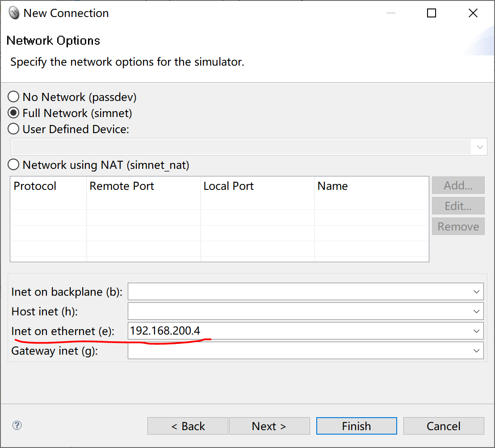
Task: Click the application logo in title bar
Action: (x=13, y=13)
